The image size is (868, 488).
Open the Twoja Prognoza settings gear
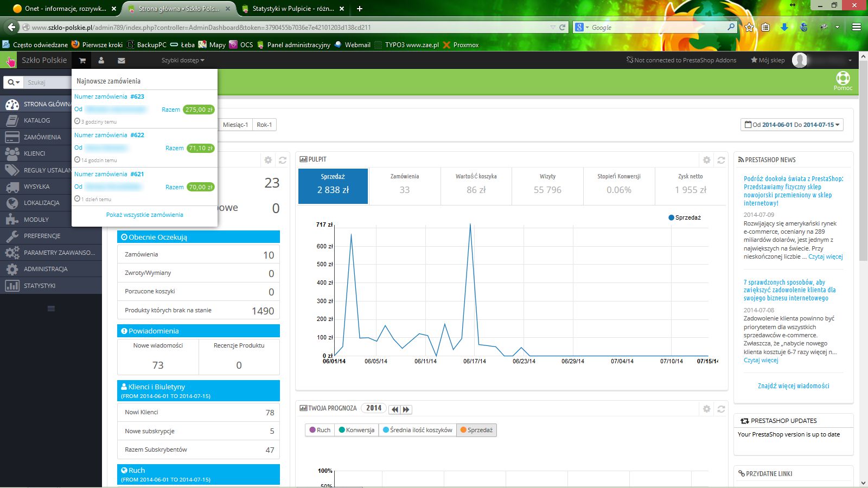click(x=706, y=409)
